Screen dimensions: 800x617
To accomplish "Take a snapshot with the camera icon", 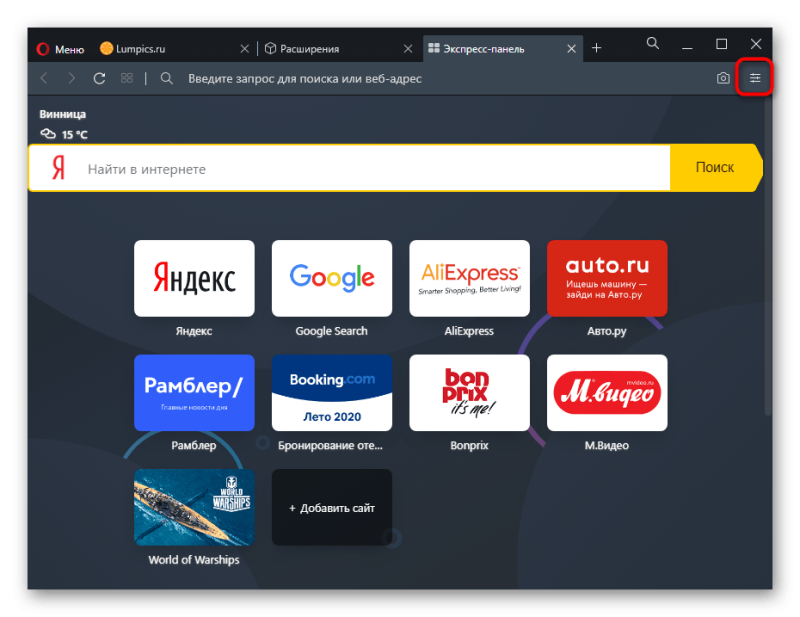I will point(723,78).
